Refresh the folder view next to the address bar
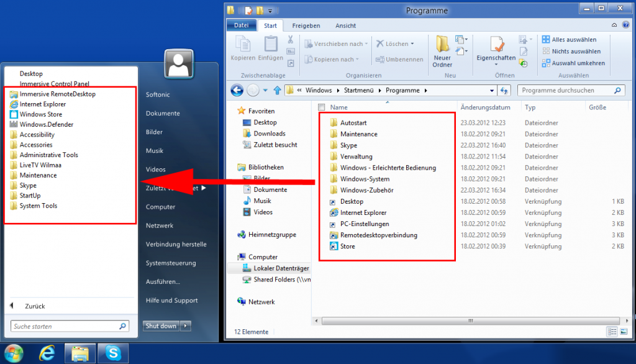Image resolution: width=636 pixels, height=364 pixels. click(504, 91)
